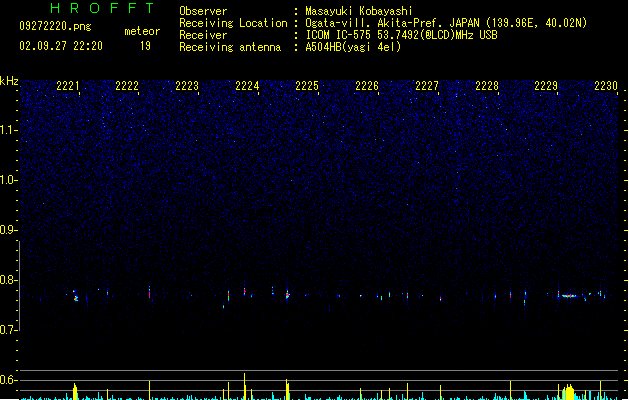
Task: Click the gray frequency range bar on left axis
Action: [19, 286]
